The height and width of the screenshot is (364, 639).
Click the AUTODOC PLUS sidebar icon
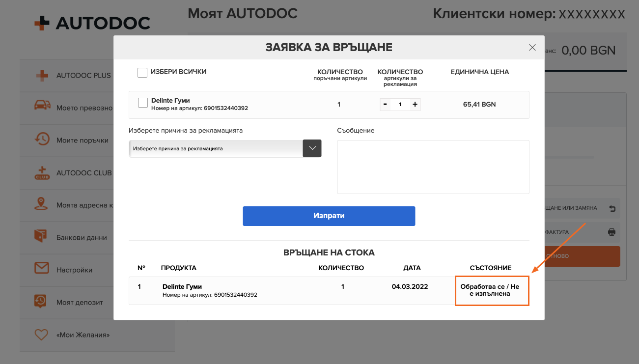point(42,76)
